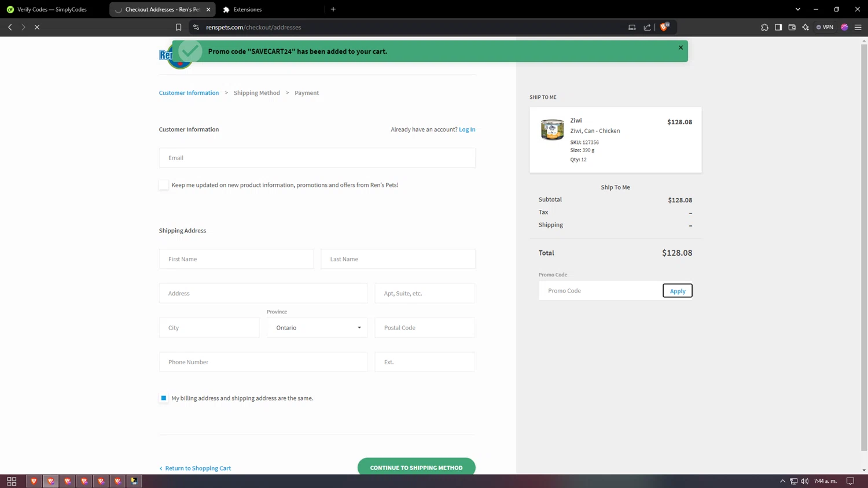Click the Payment breadcrumb

point(307,93)
